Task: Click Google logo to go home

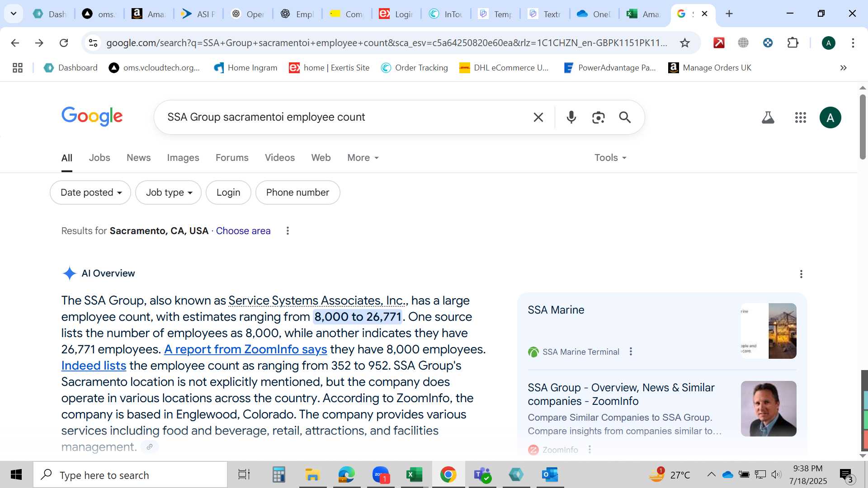Action: pyautogui.click(x=92, y=117)
